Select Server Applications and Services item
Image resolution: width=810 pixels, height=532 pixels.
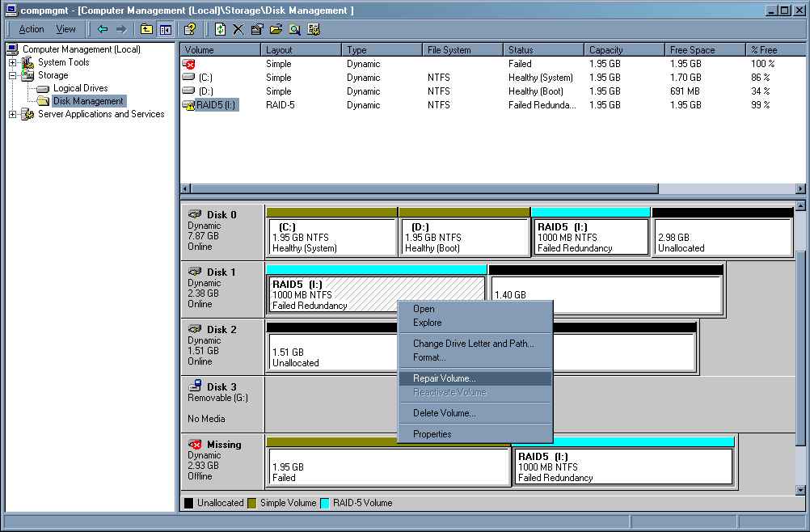101,114
